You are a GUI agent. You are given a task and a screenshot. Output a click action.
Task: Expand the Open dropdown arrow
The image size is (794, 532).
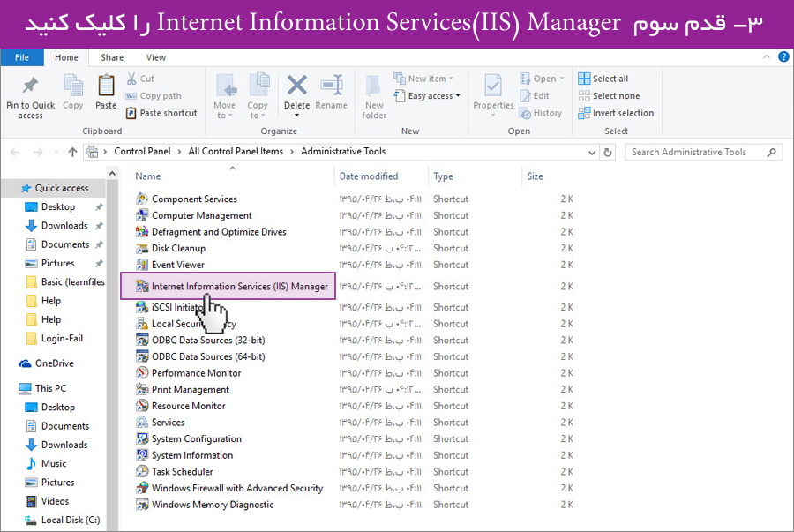(x=562, y=79)
